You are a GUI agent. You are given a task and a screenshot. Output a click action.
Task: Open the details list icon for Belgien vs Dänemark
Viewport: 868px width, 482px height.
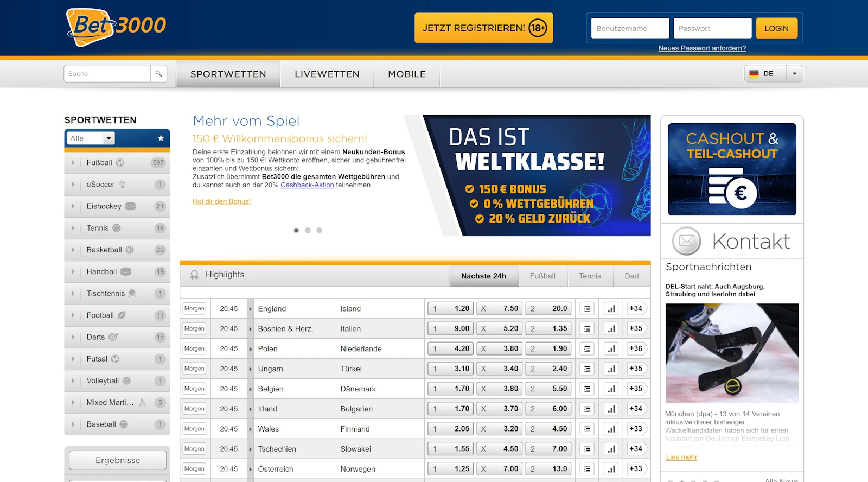(x=587, y=389)
